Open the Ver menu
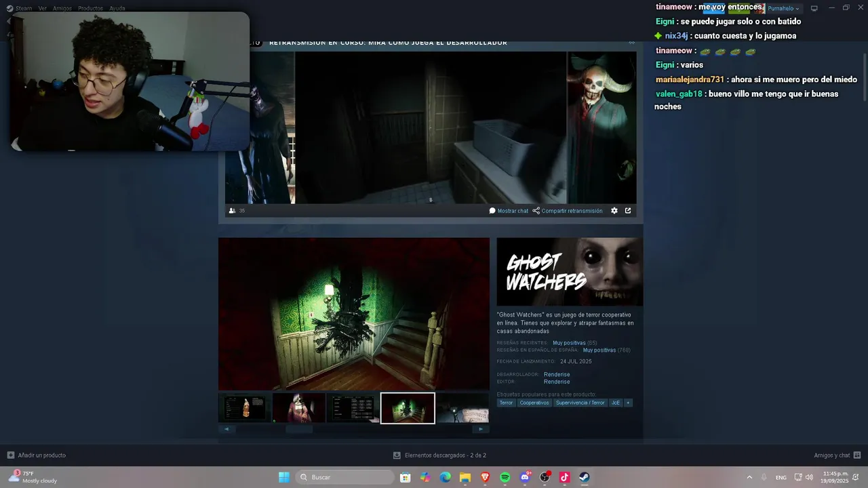 click(x=43, y=8)
